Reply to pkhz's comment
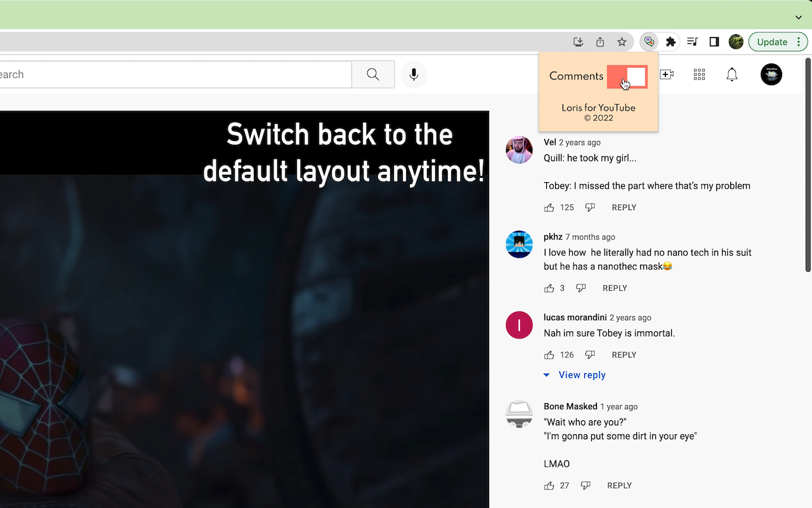This screenshot has height=508, width=812. click(x=615, y=288)
